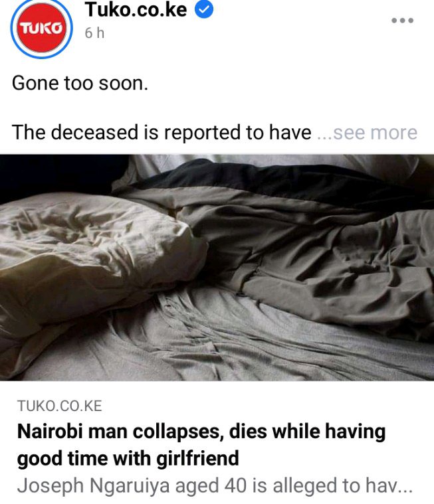
Task: Open the Tuko.co.ke page name
Action: (136, 9)
